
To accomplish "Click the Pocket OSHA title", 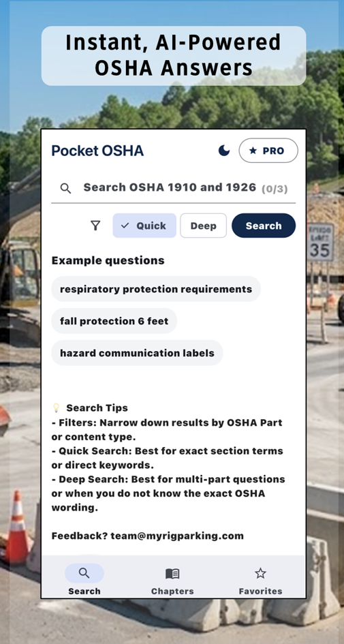I will [x=97, y=151].
